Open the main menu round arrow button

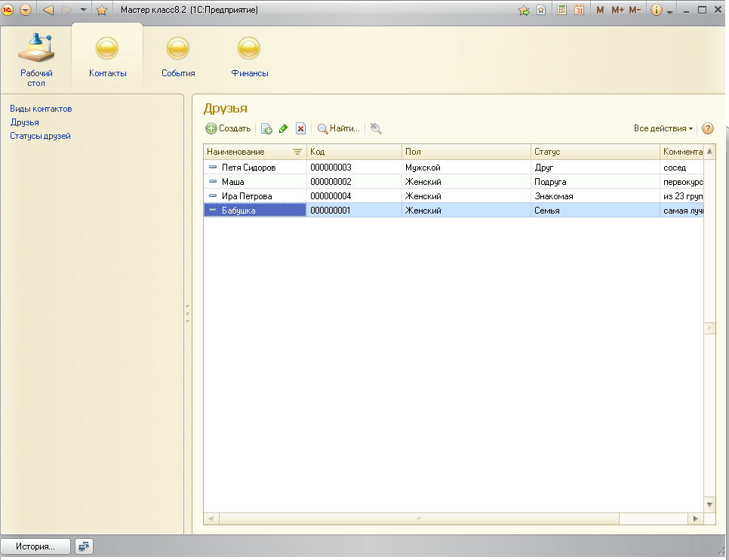(26, 11)
